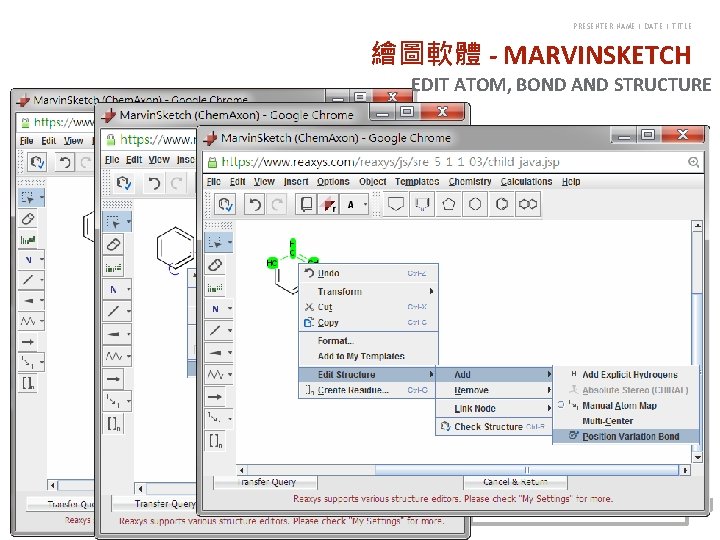Expand selection tool dropdown in front window
Screen dimensions: 720x540
[x=230, y=242]
